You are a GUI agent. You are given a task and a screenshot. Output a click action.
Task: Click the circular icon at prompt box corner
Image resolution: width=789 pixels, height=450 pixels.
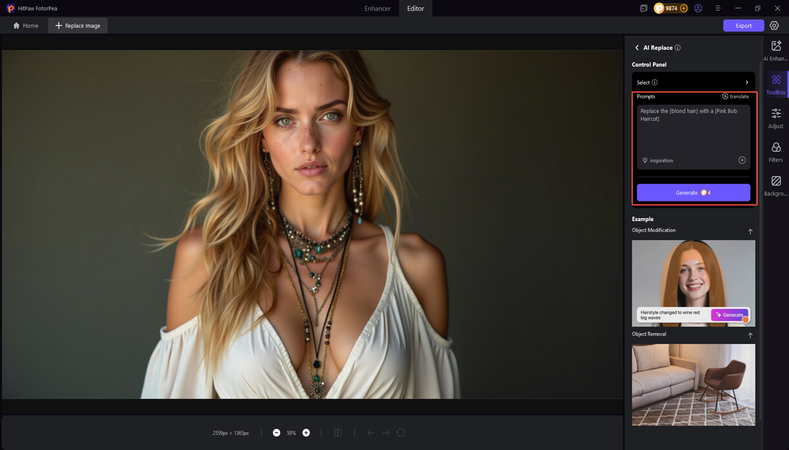click(742, 160)
